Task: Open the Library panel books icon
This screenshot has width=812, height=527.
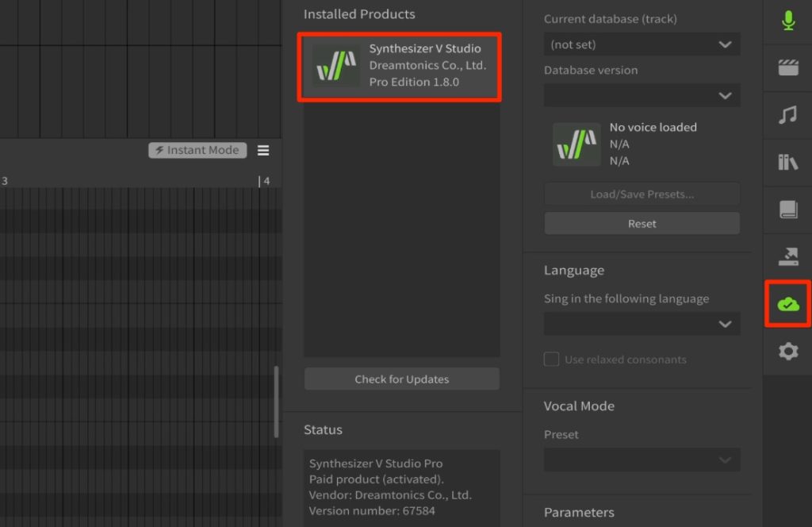Action: 787,163
